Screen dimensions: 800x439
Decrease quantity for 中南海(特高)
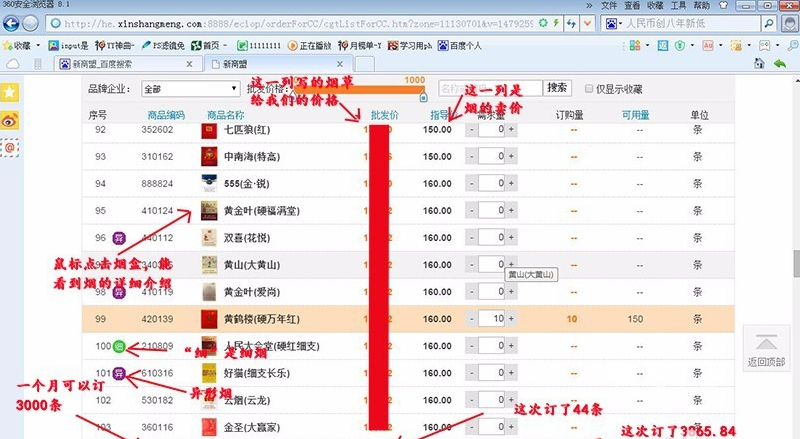click(472, 157)
